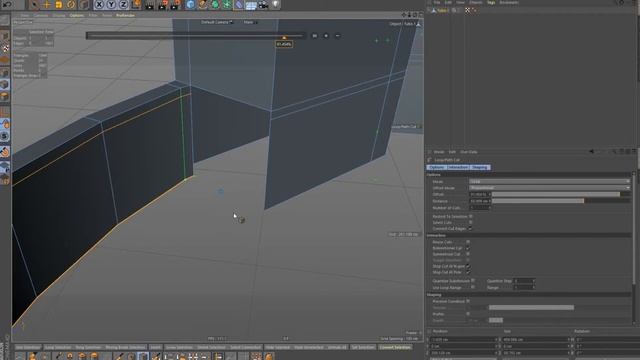Select the Rotate tool icon

[71, 4]
